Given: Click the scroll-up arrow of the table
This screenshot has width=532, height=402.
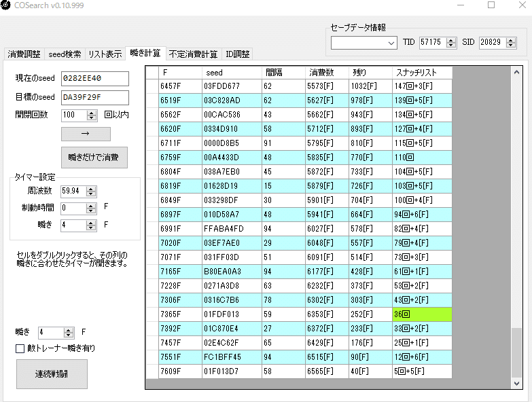Looking at the screenshot, I should [x=516, y=72].
